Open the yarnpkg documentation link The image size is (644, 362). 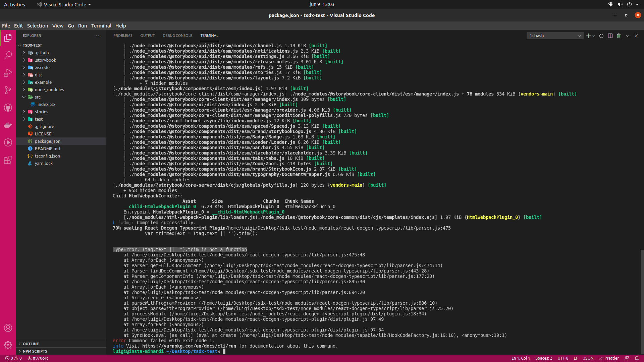(190, 346)
